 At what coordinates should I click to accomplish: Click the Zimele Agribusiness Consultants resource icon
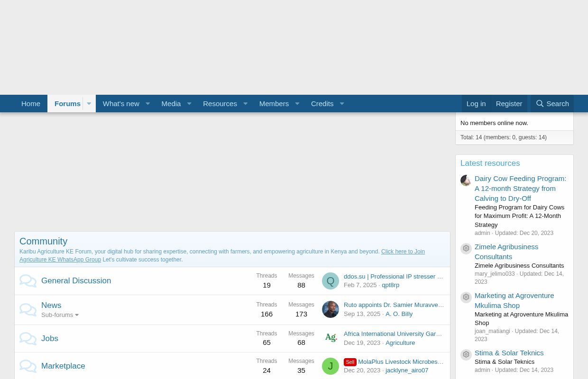(x=466, y=249)
